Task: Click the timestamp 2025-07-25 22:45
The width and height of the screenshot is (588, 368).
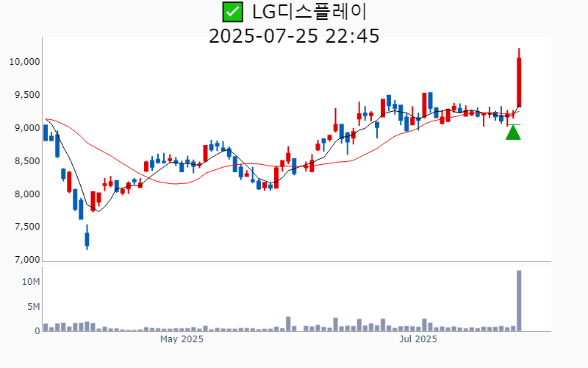Action: [294, 36]
